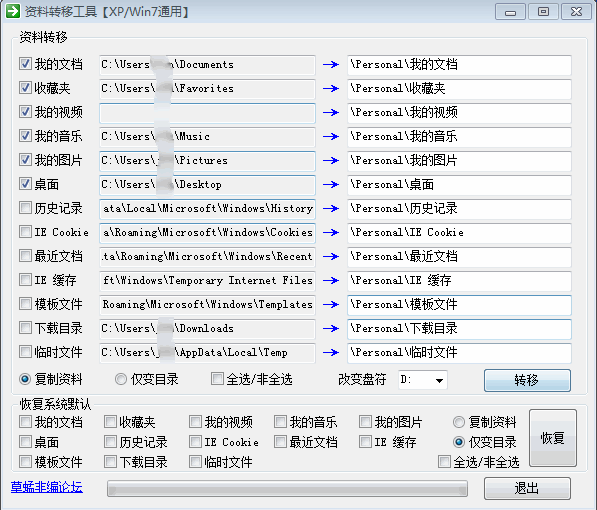Select 仅变目录 radio in transfer section

(121, 379)
